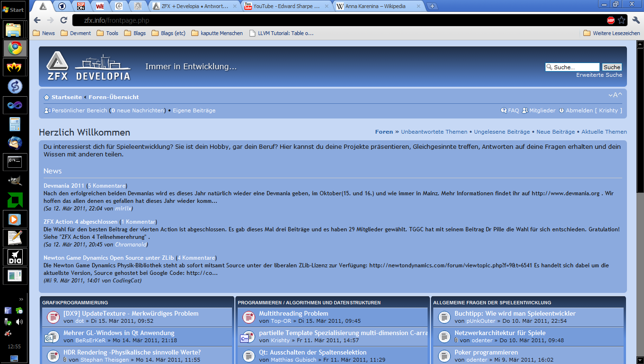
Task: Click the Adblock Plus icon in address bar
Action: tap(611, 20)
